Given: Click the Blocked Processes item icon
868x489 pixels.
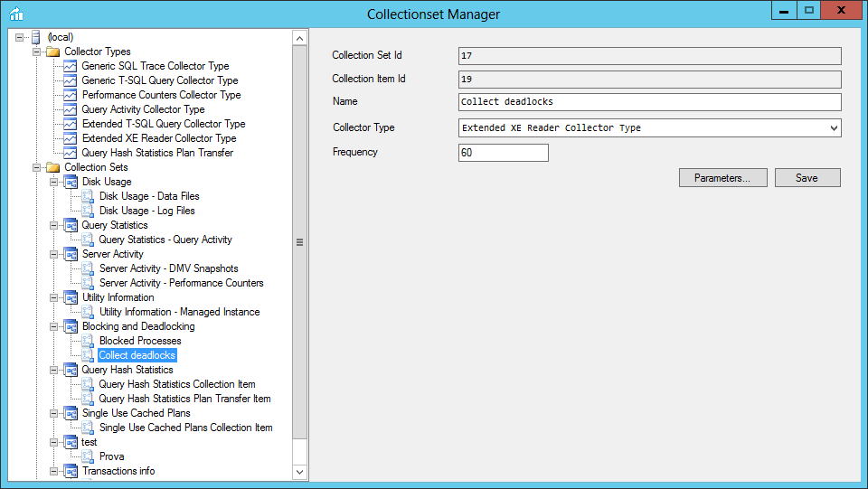Looking at the screenshot, I should pos(88,341).
